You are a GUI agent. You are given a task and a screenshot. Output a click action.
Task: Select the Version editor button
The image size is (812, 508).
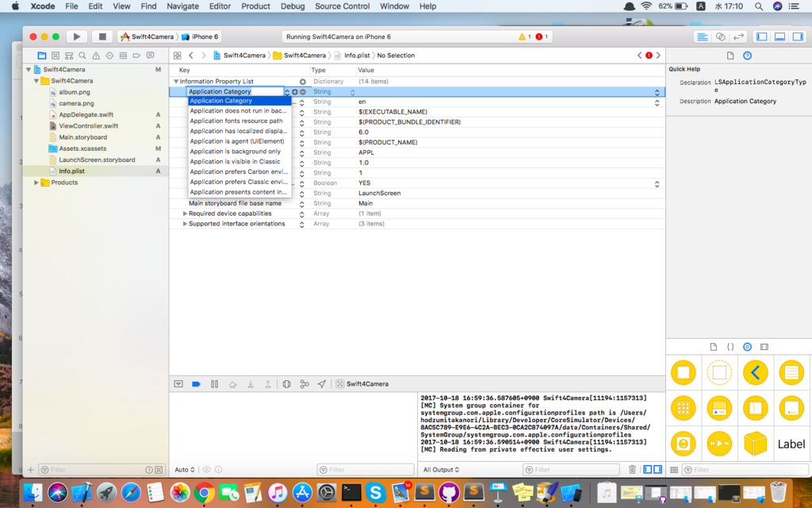point(738,37)
